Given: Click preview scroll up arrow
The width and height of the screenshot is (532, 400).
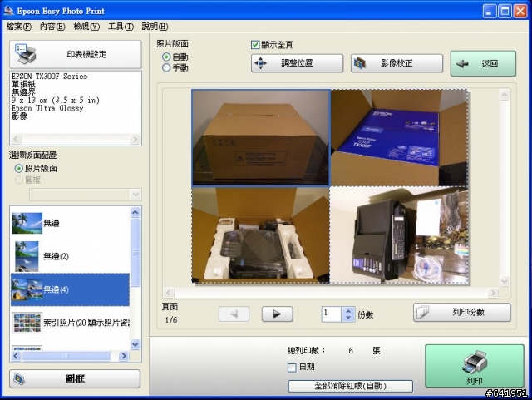Looking at the screenshot, I should (x=505, y=95).
